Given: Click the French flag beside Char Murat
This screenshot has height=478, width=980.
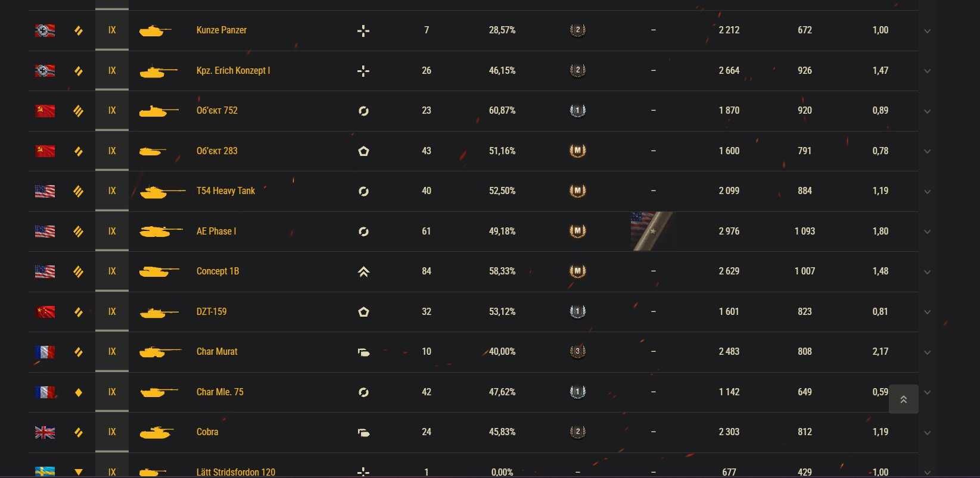Looking at the screenshot, I should [x=45, y=352].
